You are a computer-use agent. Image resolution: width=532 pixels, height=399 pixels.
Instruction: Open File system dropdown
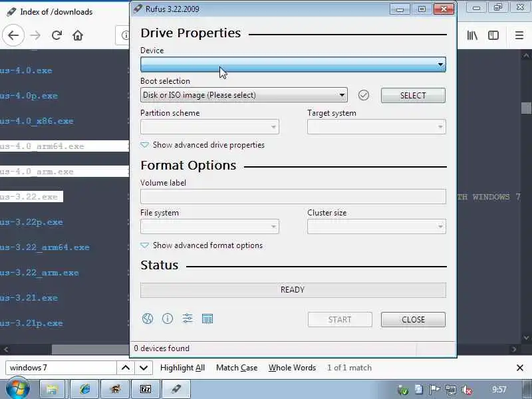pos(209,226)
